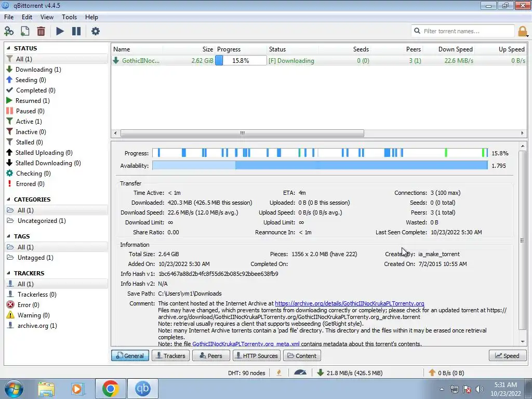
Task: Open Options via the gear icon
Action: point(96,31)
